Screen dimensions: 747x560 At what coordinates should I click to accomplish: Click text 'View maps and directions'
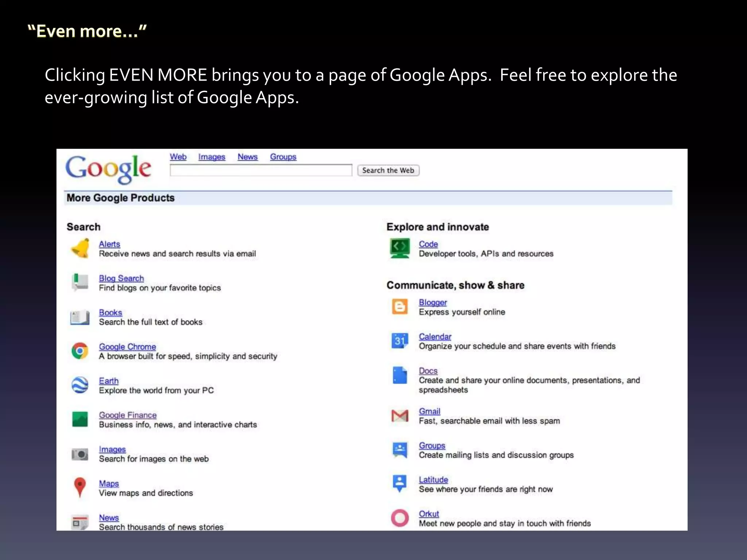click(146, 493)
